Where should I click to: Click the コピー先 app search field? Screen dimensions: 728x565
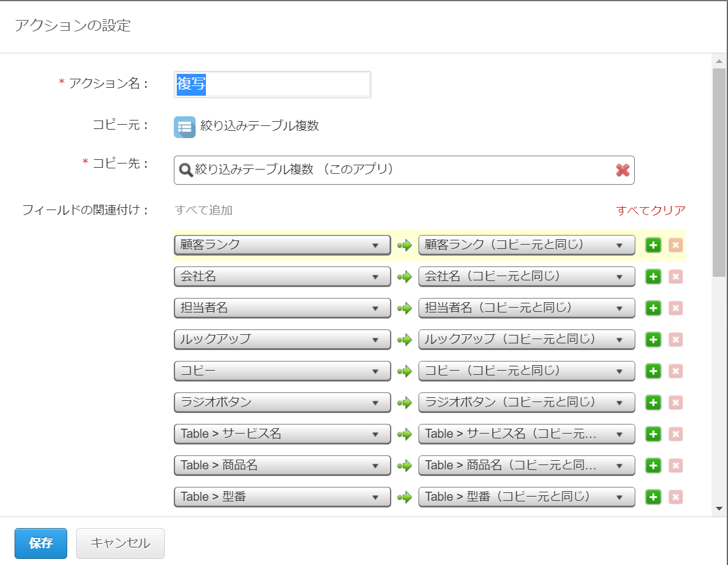[x=404, y=170]
